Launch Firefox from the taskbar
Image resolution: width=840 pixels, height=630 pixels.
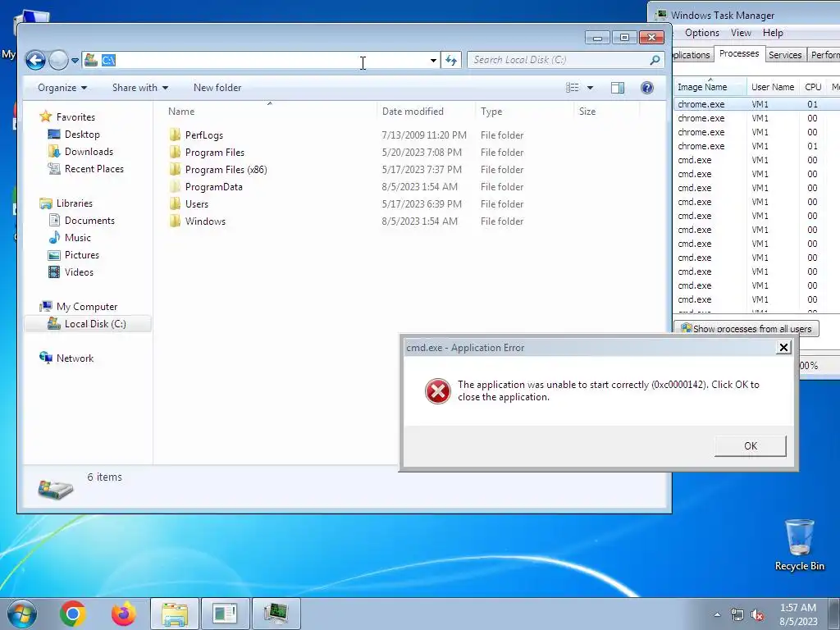pyautogui.click(x=124, y=614)
